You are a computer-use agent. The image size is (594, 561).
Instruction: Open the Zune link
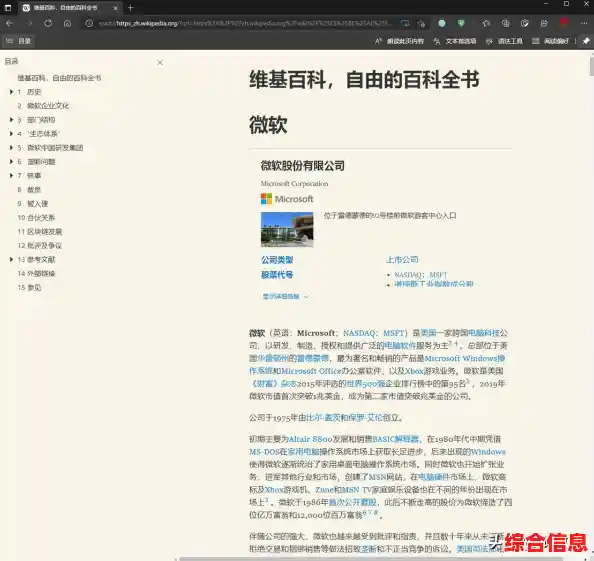click(324, 490)
